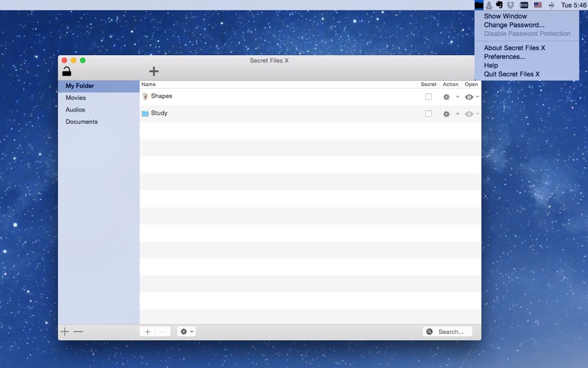588x368 pixels.
Task: Open Preferences... from the menu
Action: [x=504, y=57]
